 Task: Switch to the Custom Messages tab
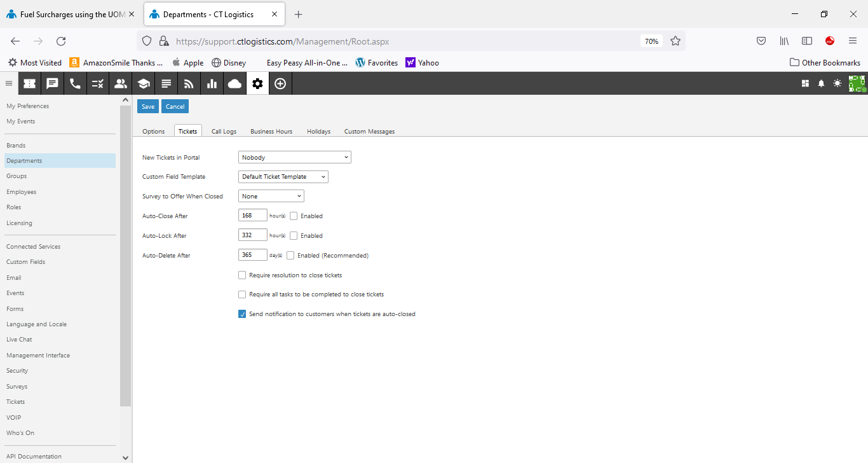369,131
